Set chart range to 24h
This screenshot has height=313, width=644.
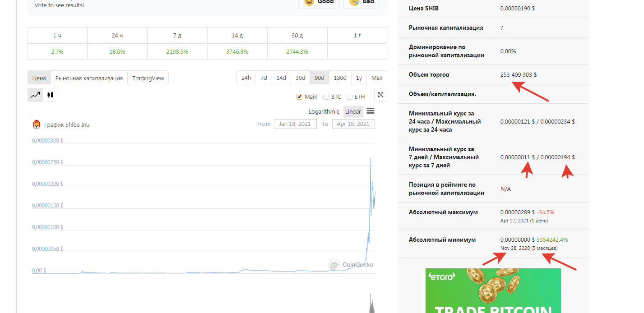tap(246, 78)
